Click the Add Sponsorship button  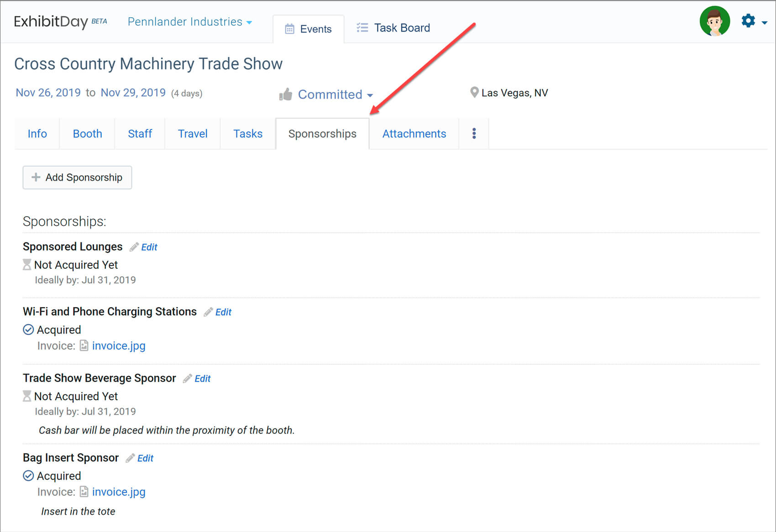pyautogui.click(x=77, y=177)
